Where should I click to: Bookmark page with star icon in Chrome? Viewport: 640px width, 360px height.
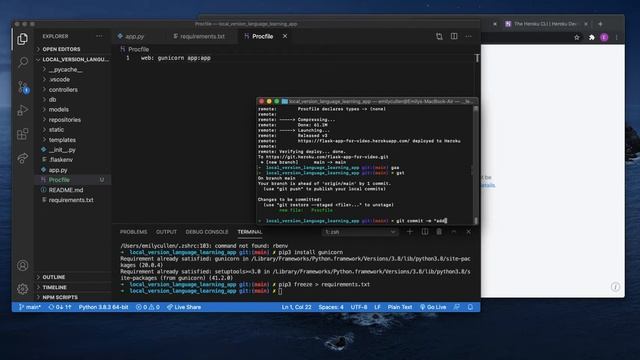tap(577, 38)
